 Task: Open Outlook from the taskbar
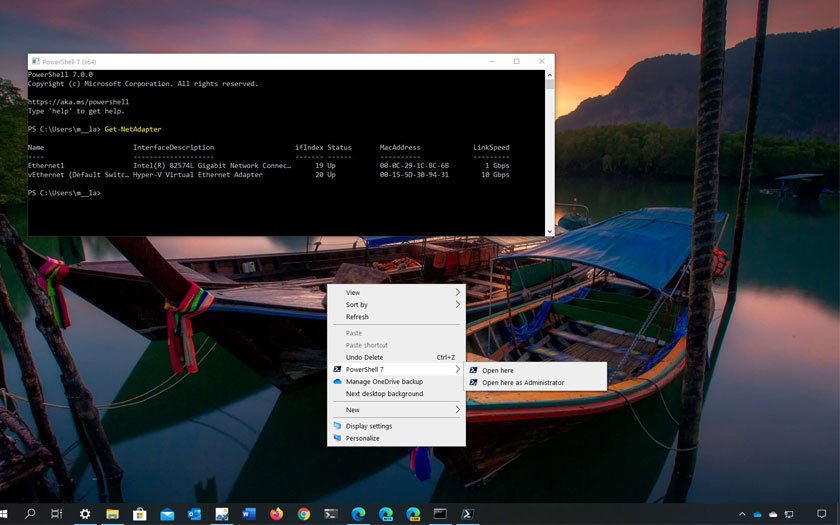194,514
